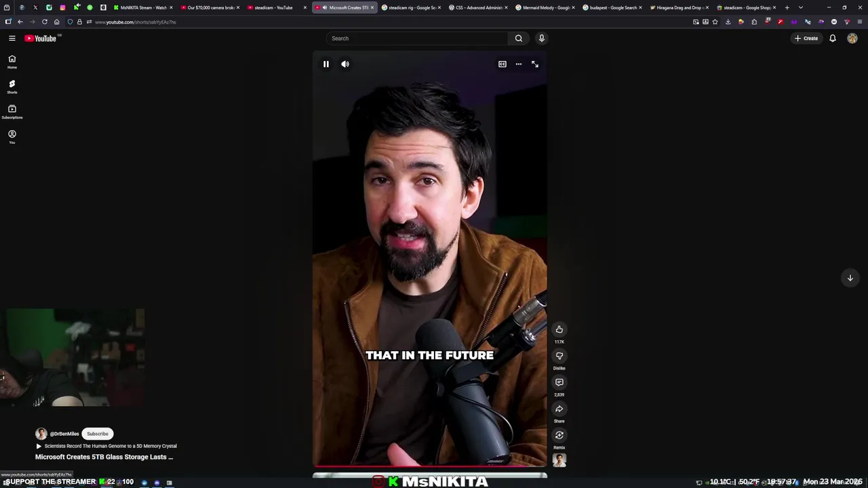Open taskbar clock showing Mon 23 Mar 2026

point(832,482)
